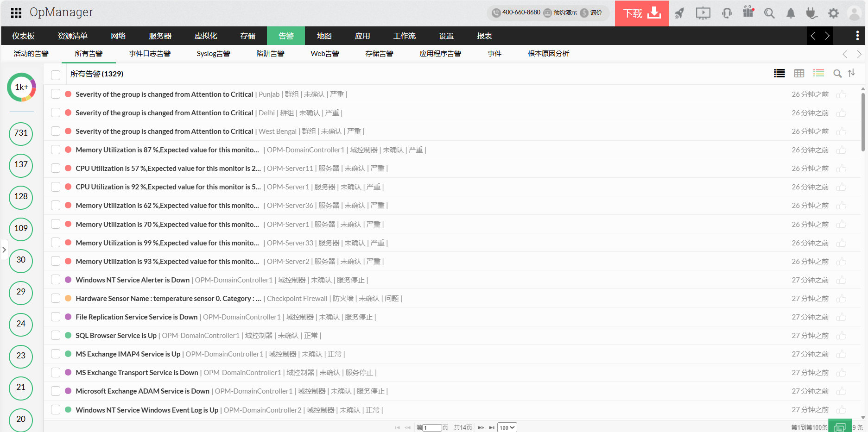Click the header search magnifier icon
The width and height of the screenshot is (868, 432).
point(769,13)
